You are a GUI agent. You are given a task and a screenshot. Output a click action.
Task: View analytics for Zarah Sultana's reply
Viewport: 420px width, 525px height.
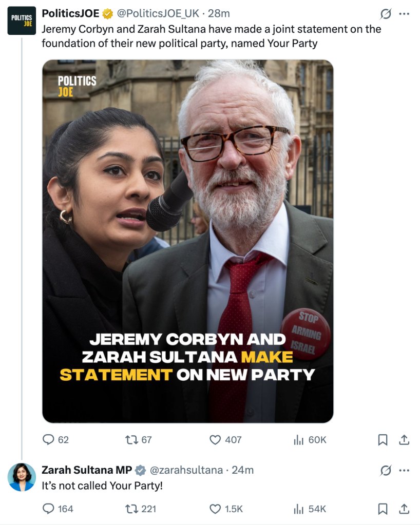[x=299, y=509]
